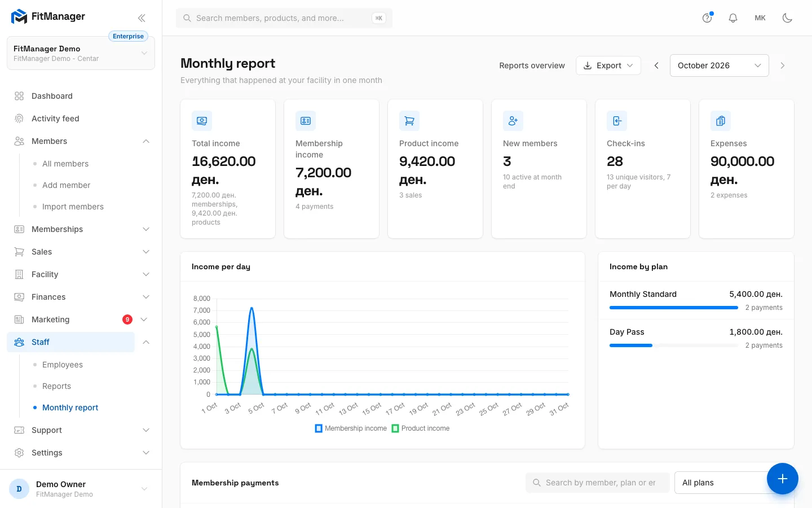The width and height of the screenshot is (812, 508).
Task: Click the Marketing newspaper icon
Action: pyautogui.click(x=19, y=319)
